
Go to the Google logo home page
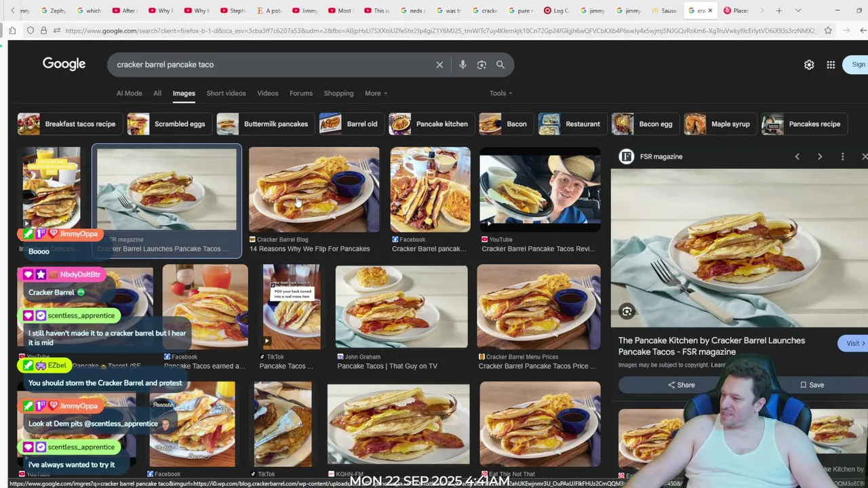[x=64, y=64]
